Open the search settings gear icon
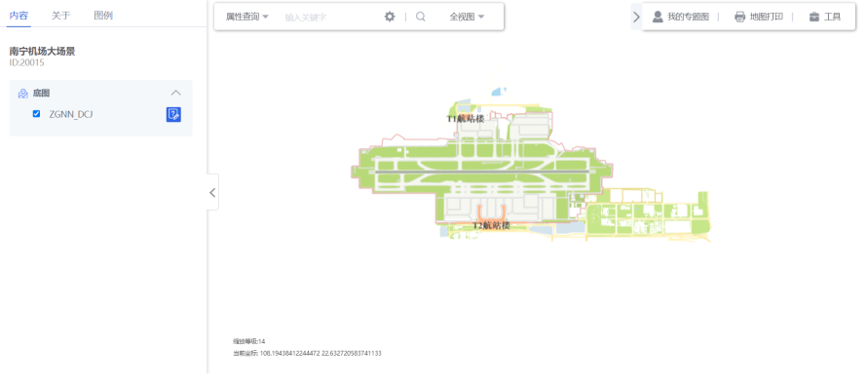 tap(390, 17)
